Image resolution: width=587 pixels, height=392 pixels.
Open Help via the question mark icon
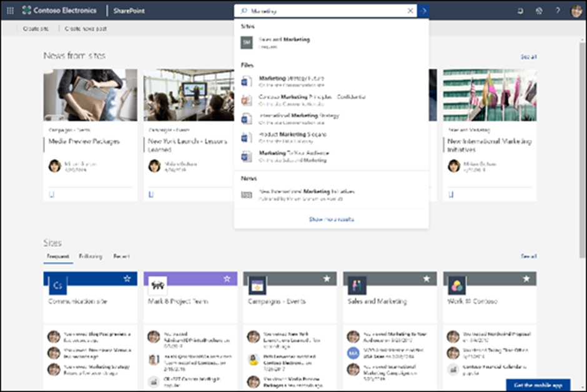click(x=558, y=9)
